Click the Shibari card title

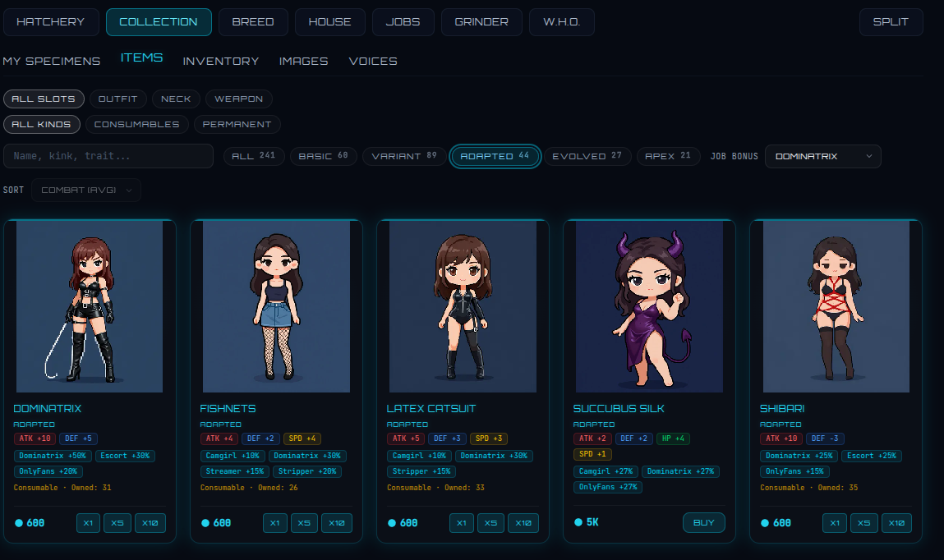(x=782, y=408)
